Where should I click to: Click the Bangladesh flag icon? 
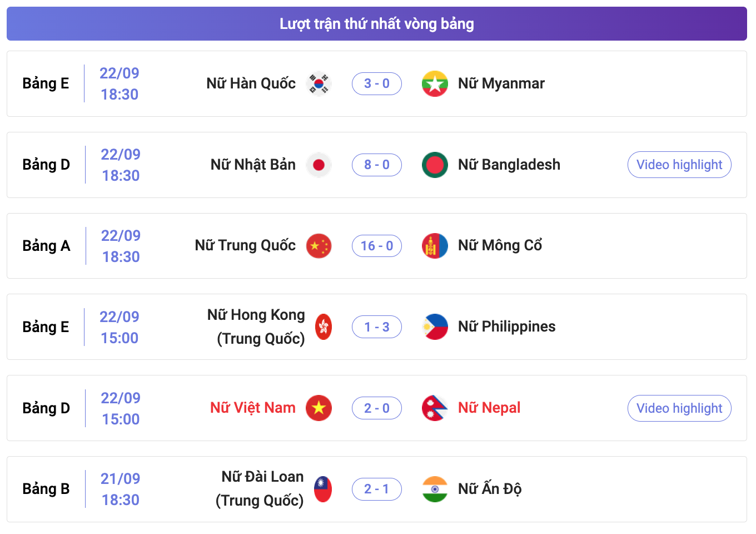pyautogui.click(x=435, y=165)
